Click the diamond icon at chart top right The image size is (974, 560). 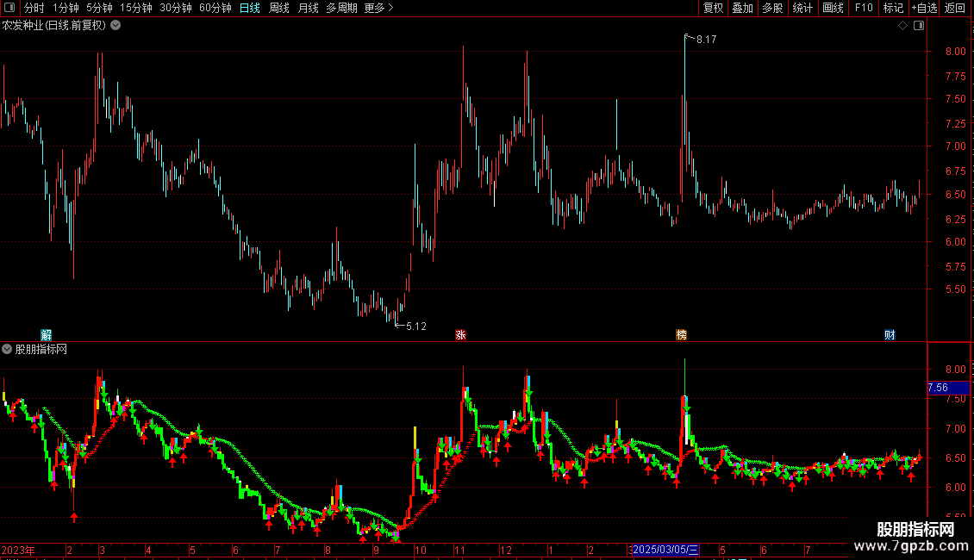903,26
